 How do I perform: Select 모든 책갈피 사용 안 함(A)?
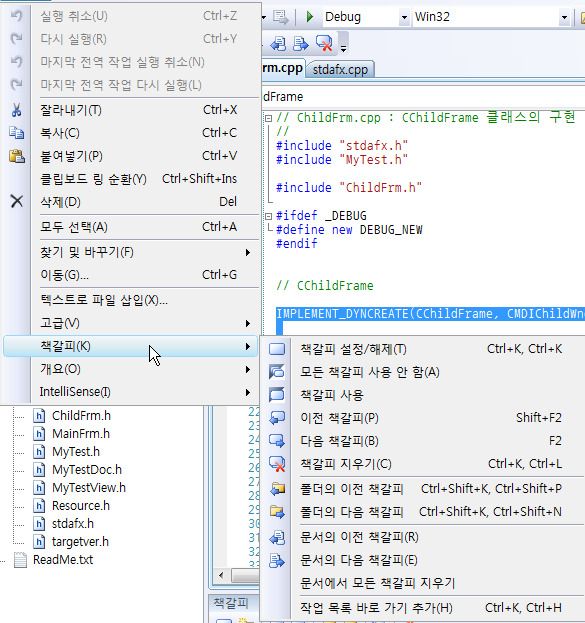tap(423, 372)
